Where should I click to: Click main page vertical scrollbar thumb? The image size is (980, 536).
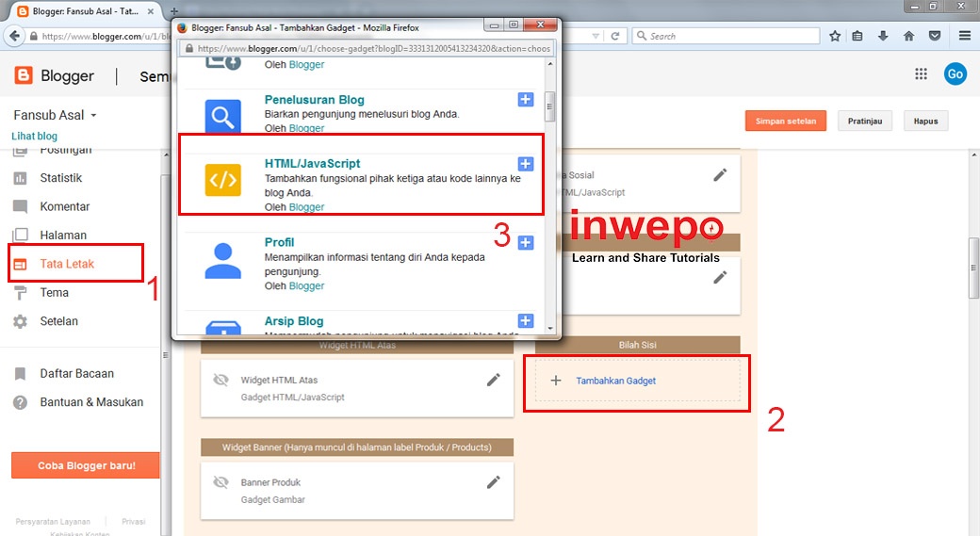(x=973, y=268)
